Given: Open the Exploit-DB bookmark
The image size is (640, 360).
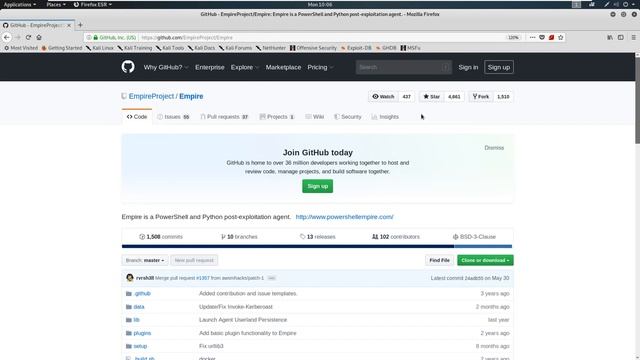Looking at the screenshot, I should point(356,48).
